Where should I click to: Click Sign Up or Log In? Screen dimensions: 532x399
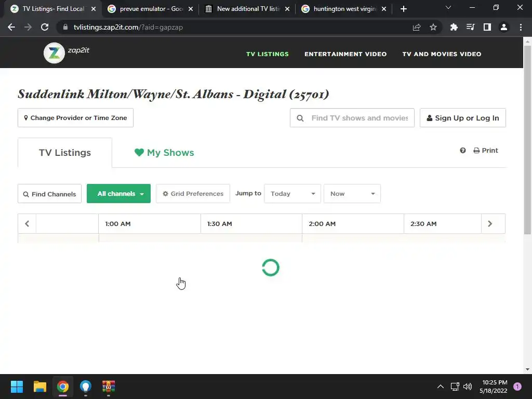tap(463, 118)
